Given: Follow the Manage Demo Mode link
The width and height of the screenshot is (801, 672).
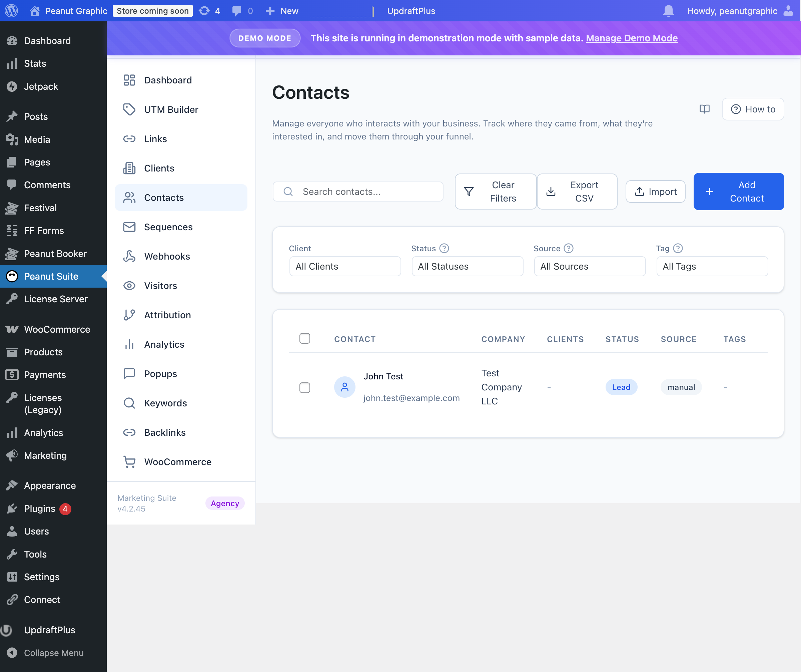Looking at the screenshot, I should 632,38.
